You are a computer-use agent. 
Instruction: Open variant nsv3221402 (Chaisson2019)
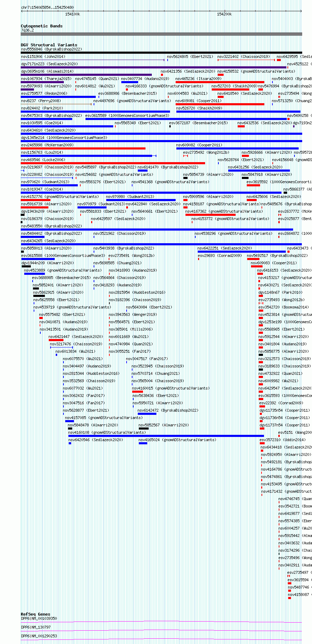point(244,57)
